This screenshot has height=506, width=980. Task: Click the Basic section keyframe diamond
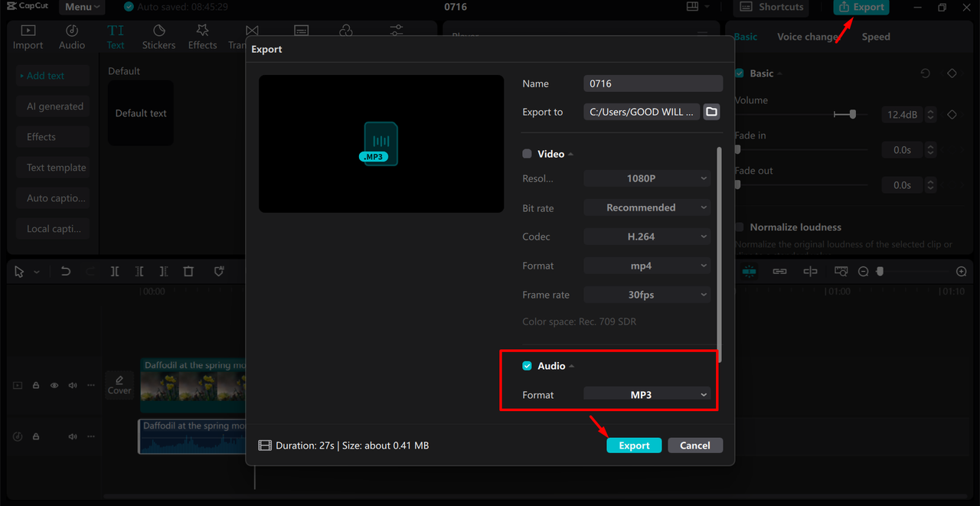pos(952,73)
